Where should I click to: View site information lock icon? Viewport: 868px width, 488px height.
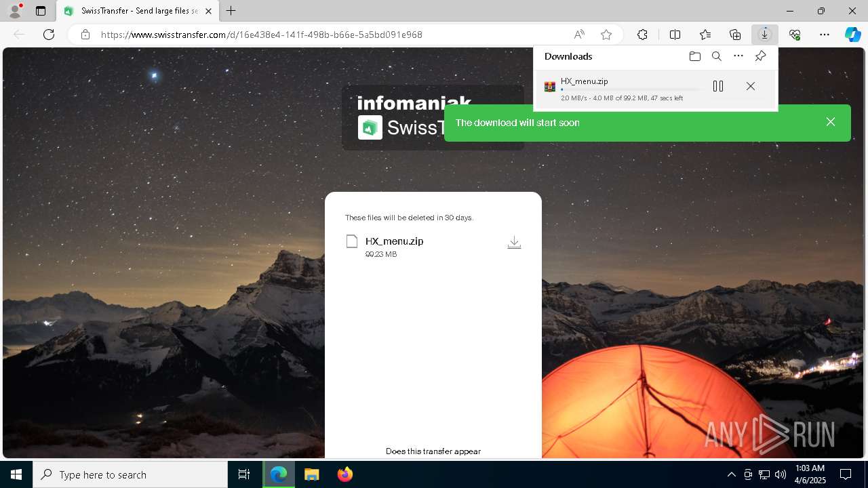click(x=85, y=35)
